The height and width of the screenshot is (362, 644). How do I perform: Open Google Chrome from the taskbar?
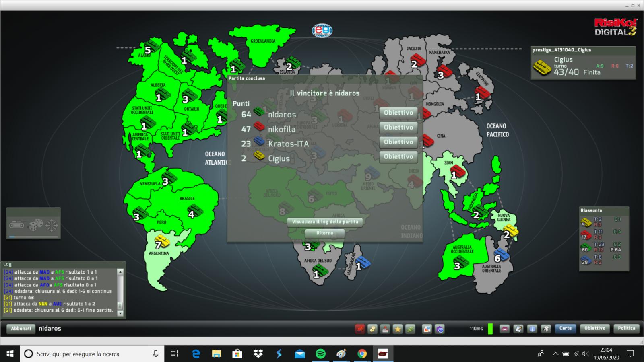[x=362, y=354]
